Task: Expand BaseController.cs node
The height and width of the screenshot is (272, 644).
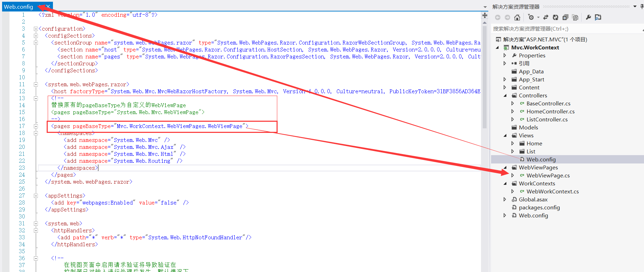Action: pyautogui.click(x=512, y=104)
